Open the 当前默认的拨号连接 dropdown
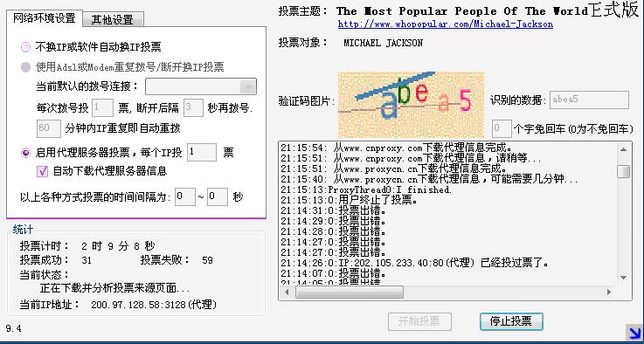This screenshot has height=344, width=644. click(x=201, y=86)
